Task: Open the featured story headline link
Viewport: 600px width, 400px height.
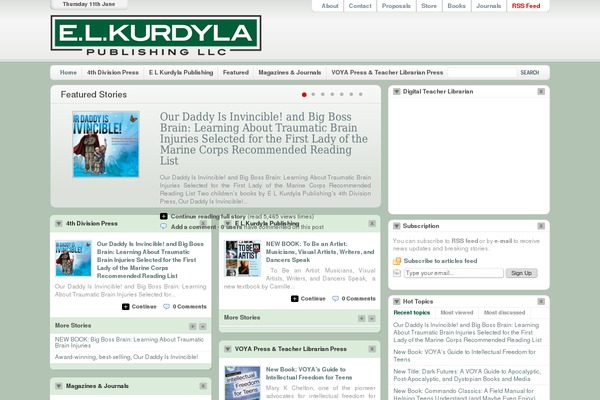Action: (264, 139)
